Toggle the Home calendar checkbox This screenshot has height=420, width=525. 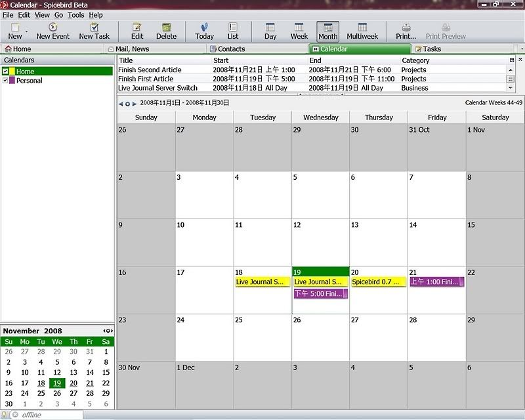(x=5, y=72)
